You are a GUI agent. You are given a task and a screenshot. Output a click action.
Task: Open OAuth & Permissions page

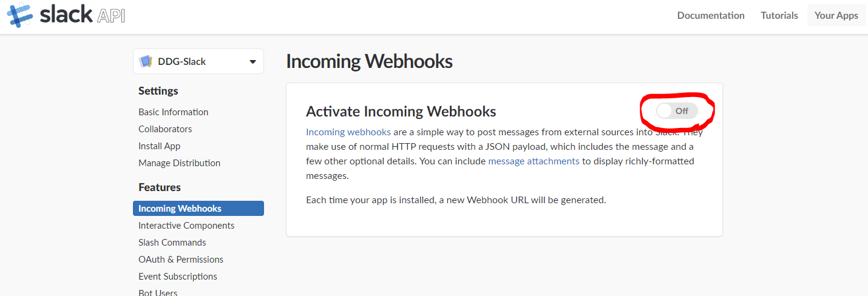[181, 259]
